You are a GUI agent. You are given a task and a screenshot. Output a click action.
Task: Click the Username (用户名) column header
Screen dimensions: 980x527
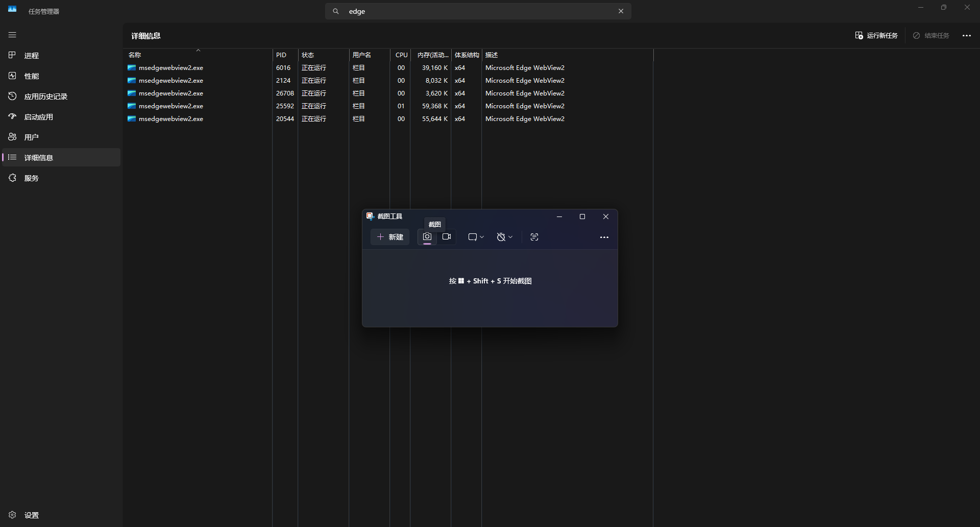click(370, 55)
